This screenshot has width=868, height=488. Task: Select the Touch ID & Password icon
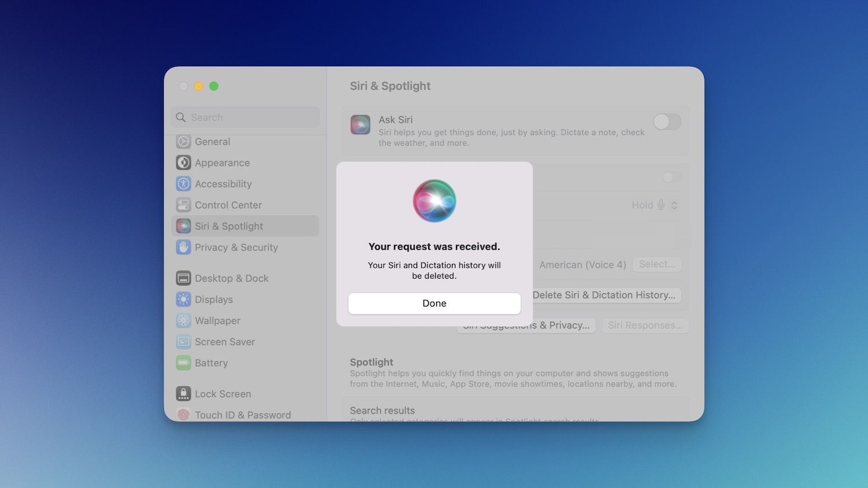click(183, 415)
